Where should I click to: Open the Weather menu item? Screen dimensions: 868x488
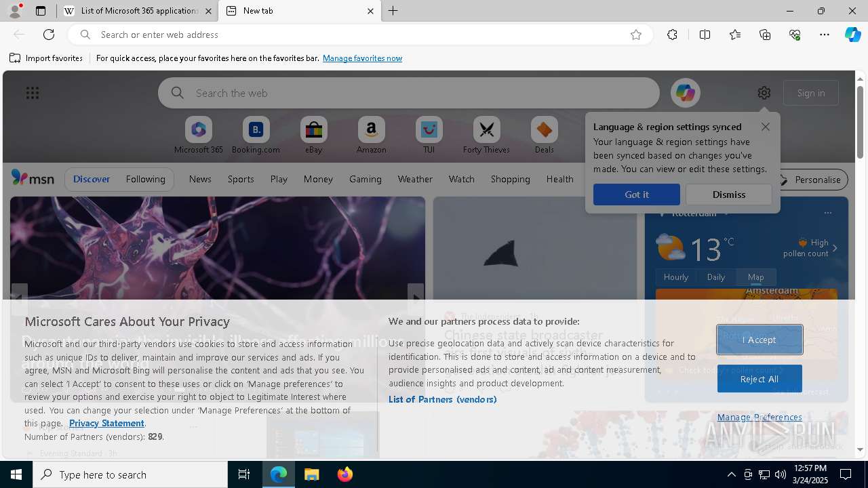pos(415,179)
